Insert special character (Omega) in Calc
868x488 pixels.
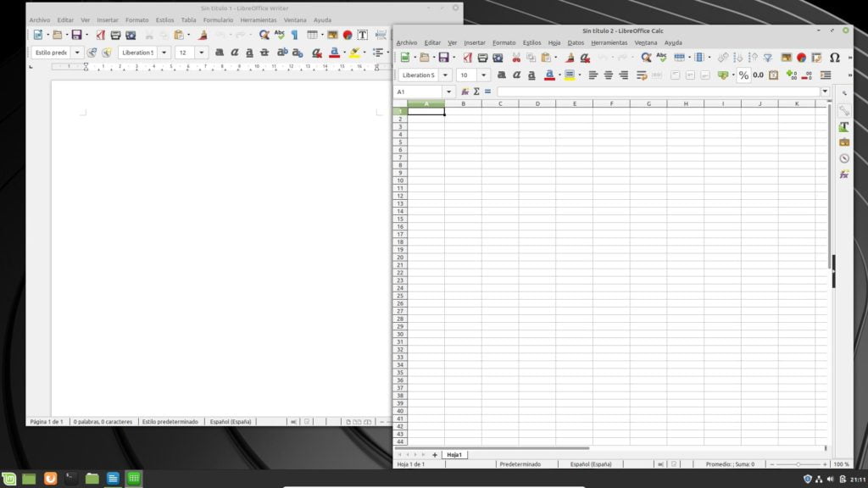(x=835, y=58)
